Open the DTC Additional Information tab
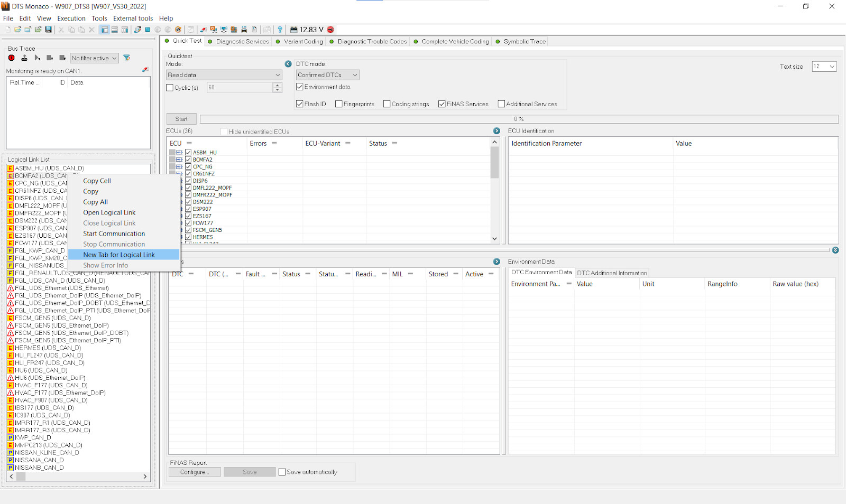The width and height of the screenshot is (846, 504). (612, 273)
